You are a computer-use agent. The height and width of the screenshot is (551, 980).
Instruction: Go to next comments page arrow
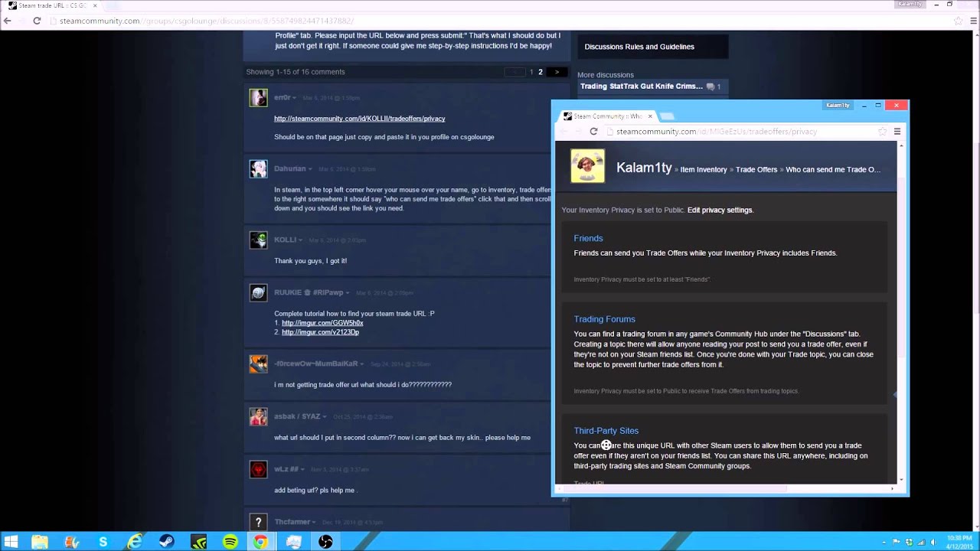[557, 72]
